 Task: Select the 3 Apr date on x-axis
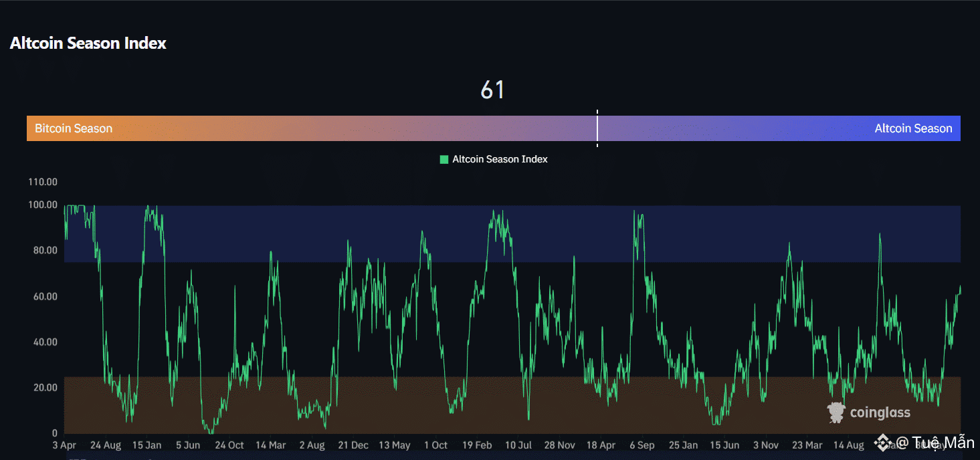tap(64, 445)
